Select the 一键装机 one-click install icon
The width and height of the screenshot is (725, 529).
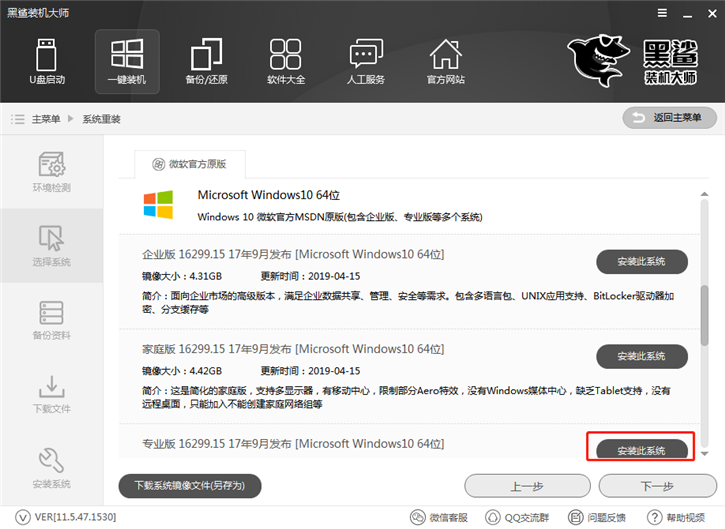(x=127, y=62)
